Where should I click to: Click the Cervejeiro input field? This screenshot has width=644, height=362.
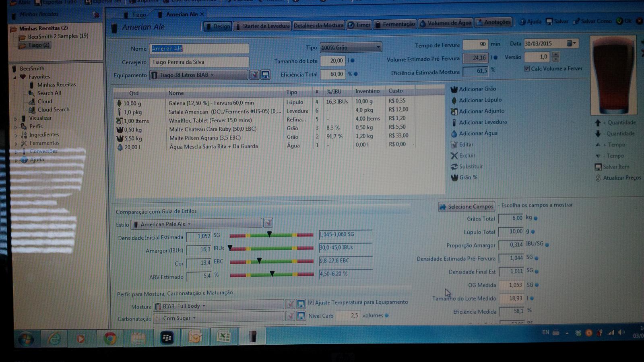click(x=199, y=62)
